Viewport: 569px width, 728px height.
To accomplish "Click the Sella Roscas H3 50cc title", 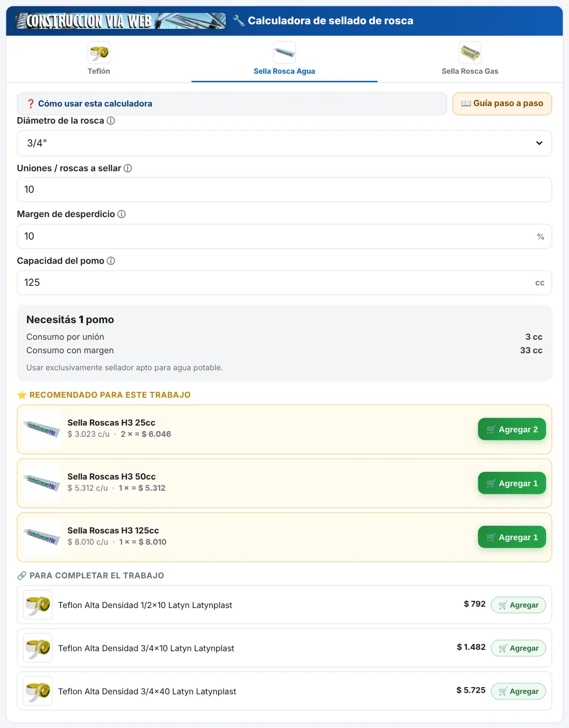I will point(111,476).
